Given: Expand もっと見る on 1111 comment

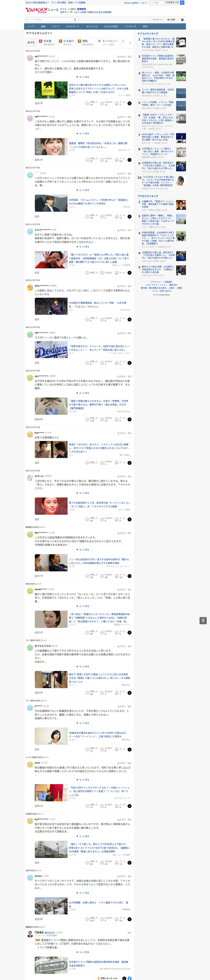Looking at the screenshot, I should (x=83, y=246).
